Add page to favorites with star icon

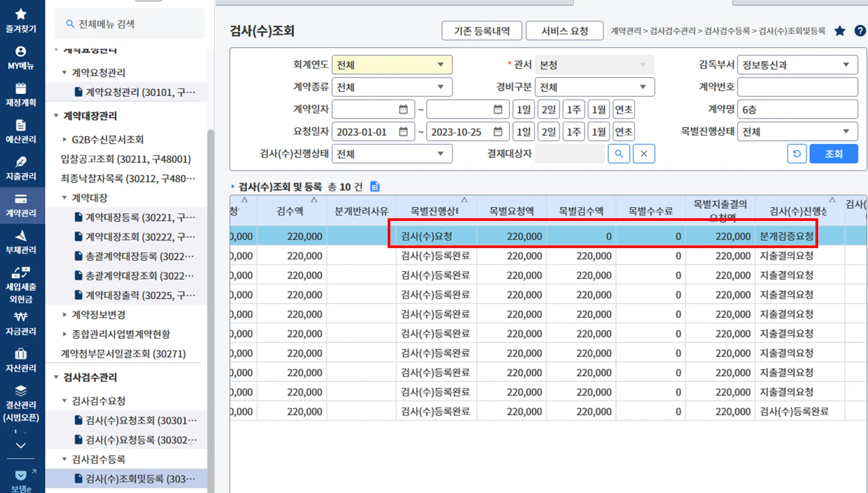click(x=840, y=31)
